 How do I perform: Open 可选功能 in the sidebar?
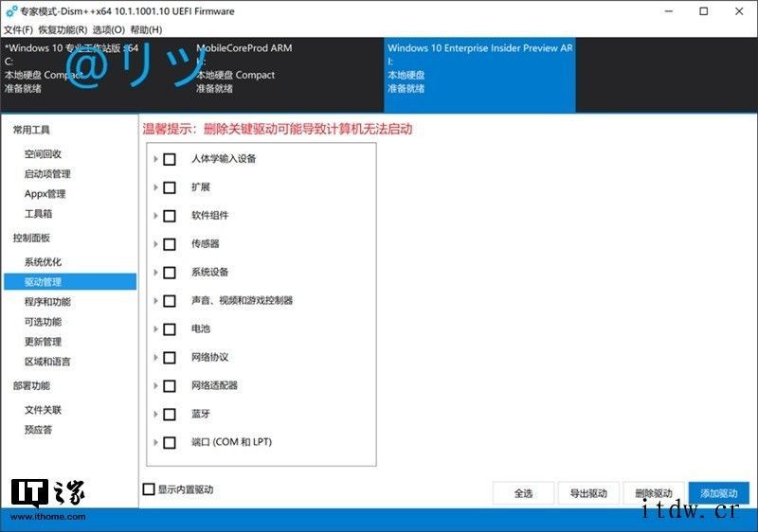[x=43, y=322]
